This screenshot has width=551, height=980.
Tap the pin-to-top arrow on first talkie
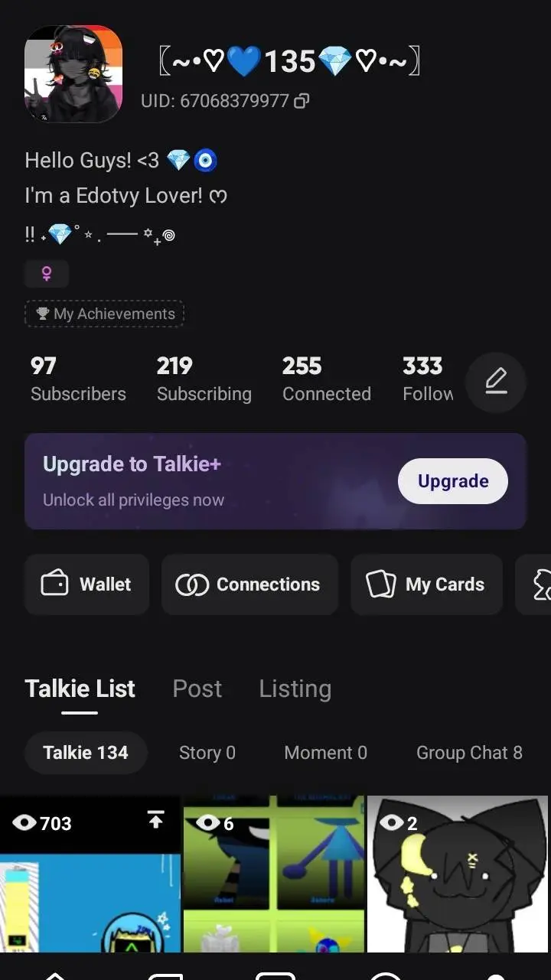tap(155, 821)
